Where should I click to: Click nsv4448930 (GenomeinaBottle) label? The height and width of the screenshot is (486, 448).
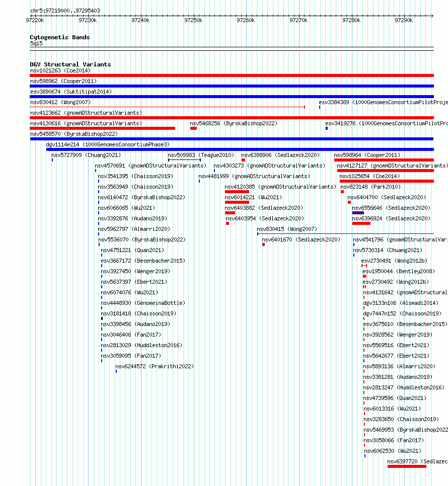pyautogui.click(x=143, y=302)
